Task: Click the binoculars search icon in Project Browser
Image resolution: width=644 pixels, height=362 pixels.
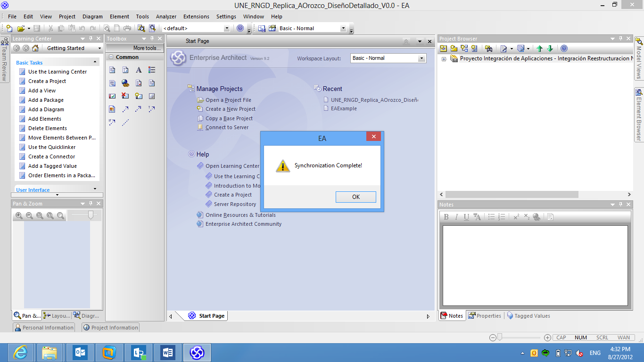Action: [488, 48]
